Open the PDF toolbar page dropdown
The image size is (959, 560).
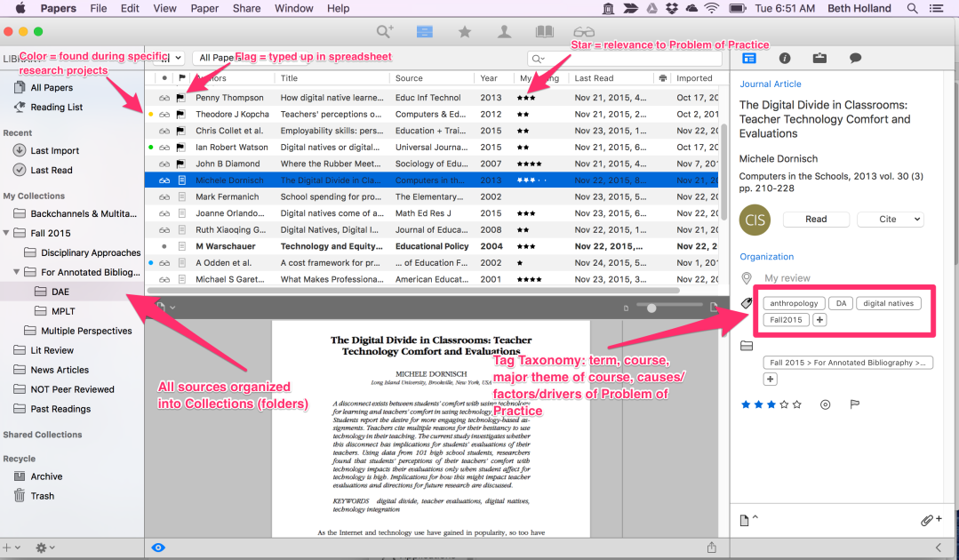166,308
